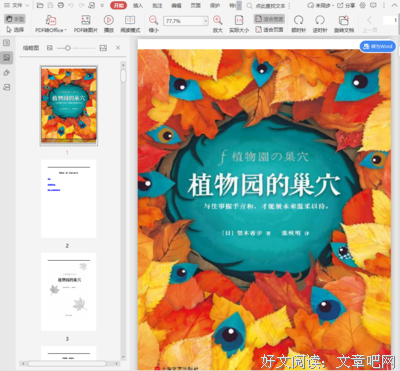Open the outline panel sidebar icon
The image size is (400, 371).
[7, 43]
